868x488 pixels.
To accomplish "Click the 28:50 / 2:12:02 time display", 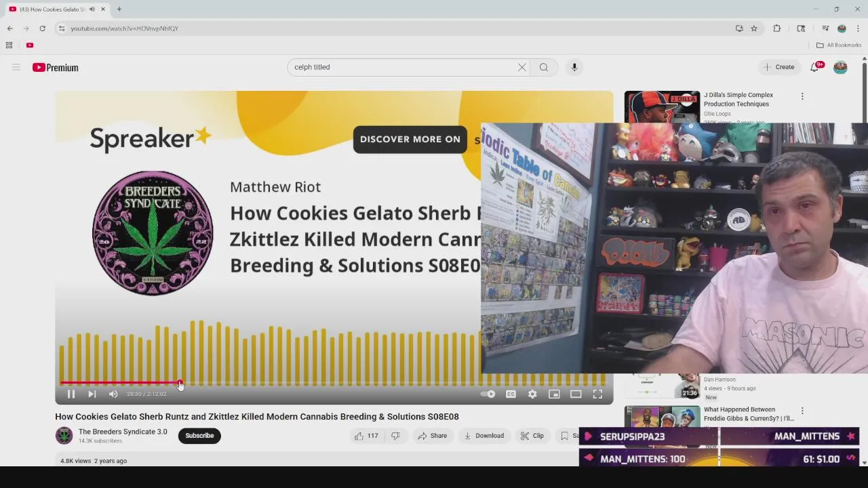I will pos(146,394).
